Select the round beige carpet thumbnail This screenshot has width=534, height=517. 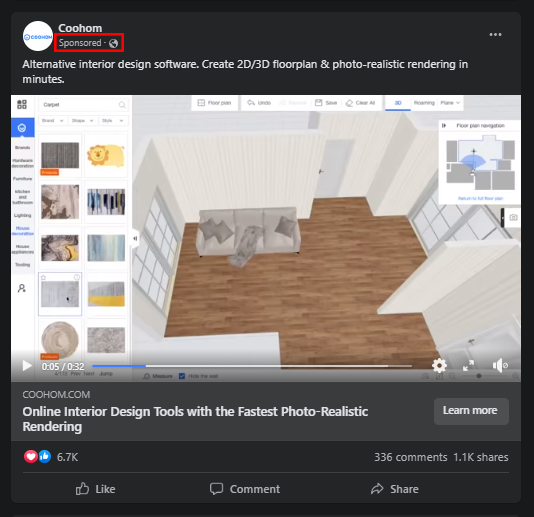coord(60,339)
